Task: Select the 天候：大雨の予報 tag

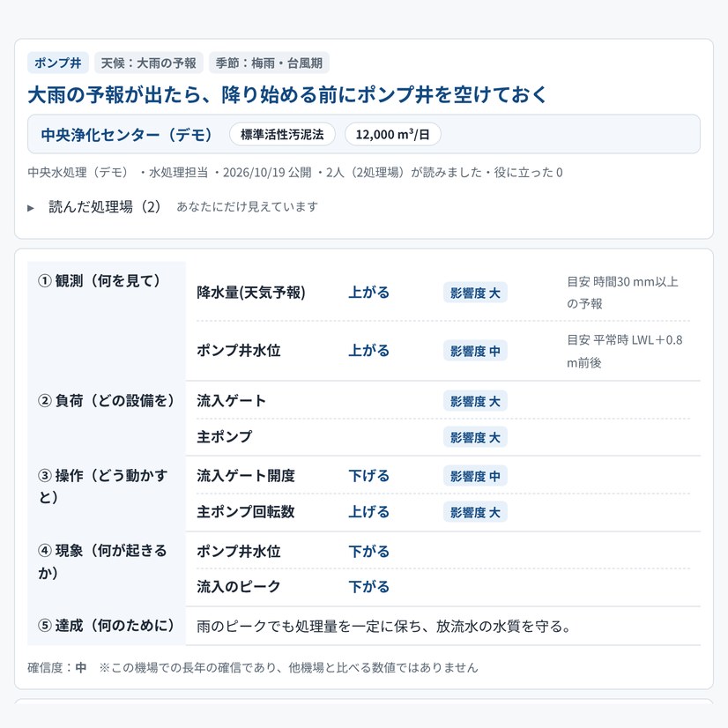Action: tap(149, 63)
